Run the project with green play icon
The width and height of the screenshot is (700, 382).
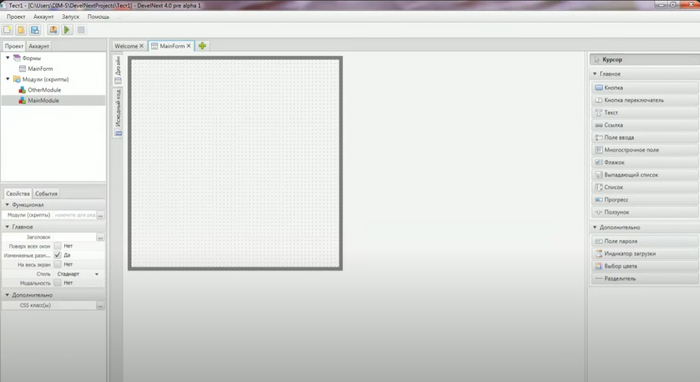(67, 30)
